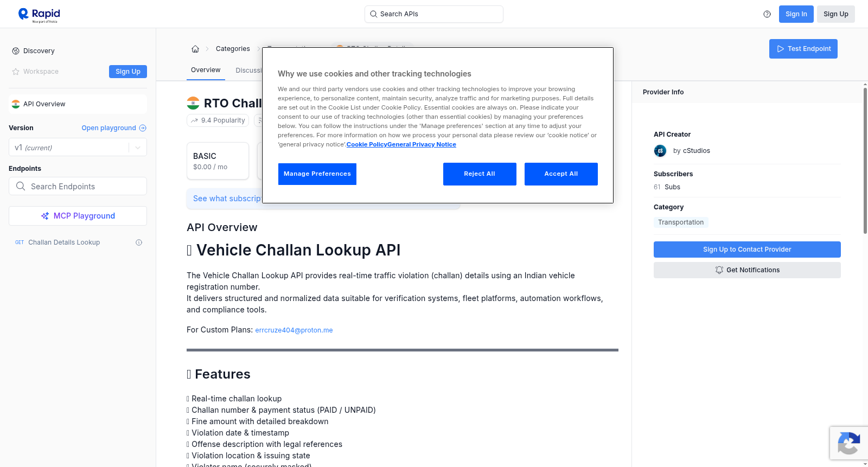Click the home breadcrumb icon

point(195,49)
